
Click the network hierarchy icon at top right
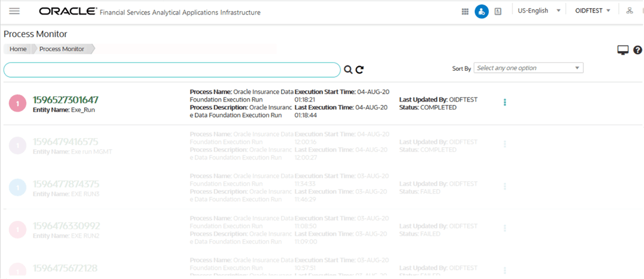(x=629, y=11)
